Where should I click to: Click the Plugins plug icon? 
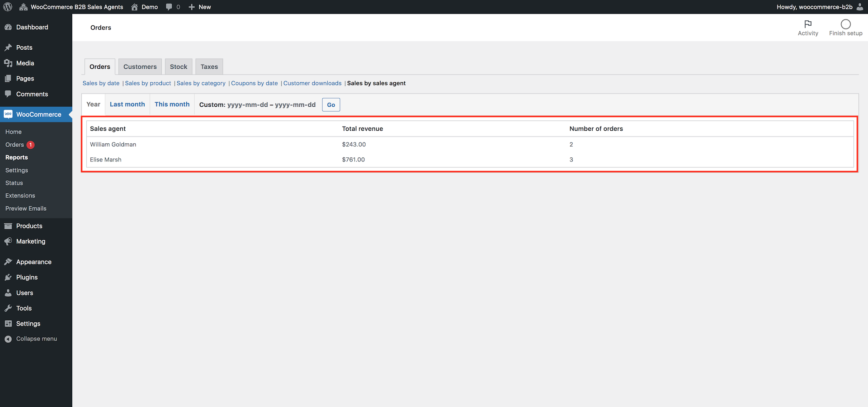(x=8, y=277)
